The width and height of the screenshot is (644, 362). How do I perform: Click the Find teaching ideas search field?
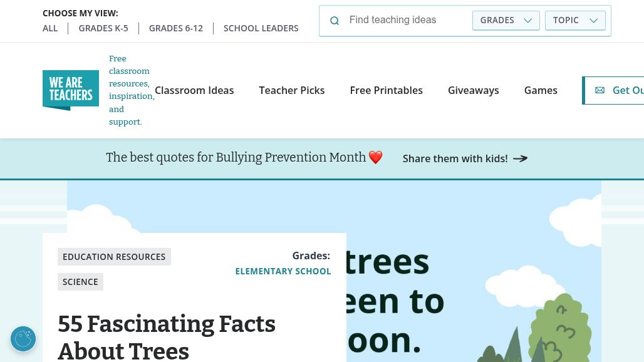(406, 20)
